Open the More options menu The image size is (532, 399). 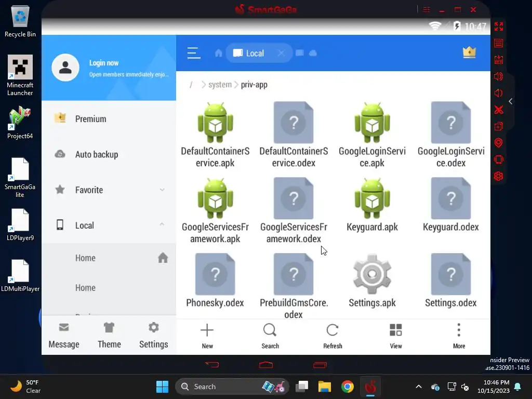pos(459,336)
